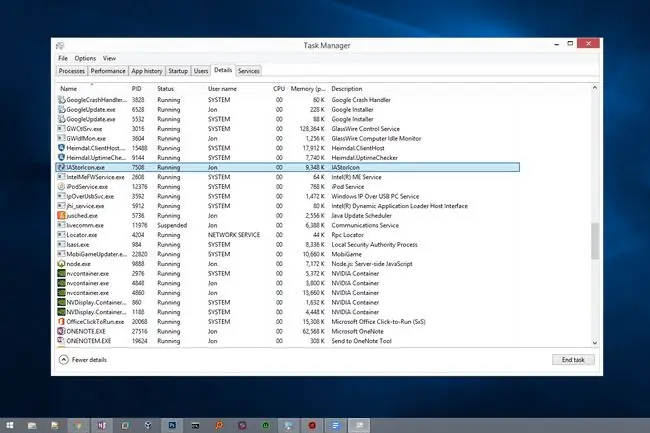Switch to the Services tab
Image resolution: width=650 pixels, height=433 pixels.
pyautogui.click(x=249, y=71)
